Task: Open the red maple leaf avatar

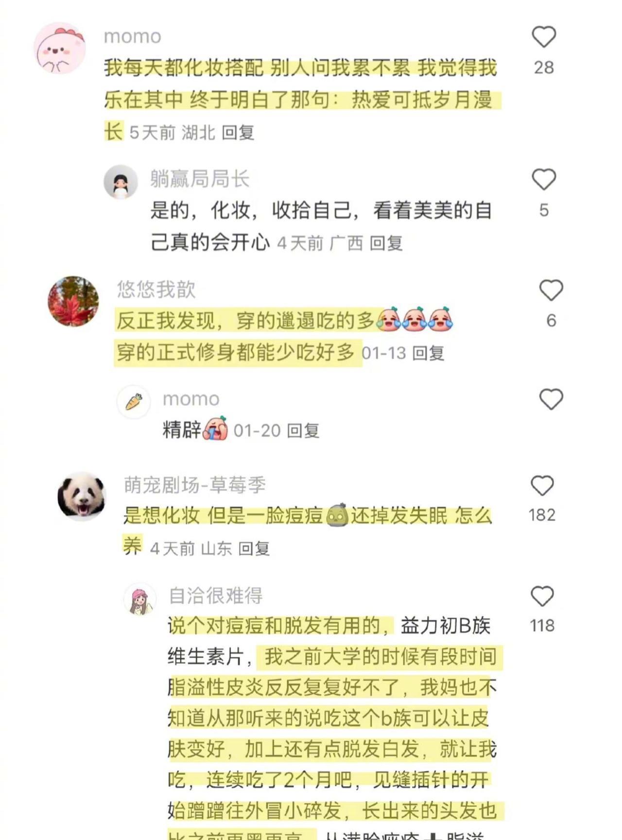Action: point(73,301)
